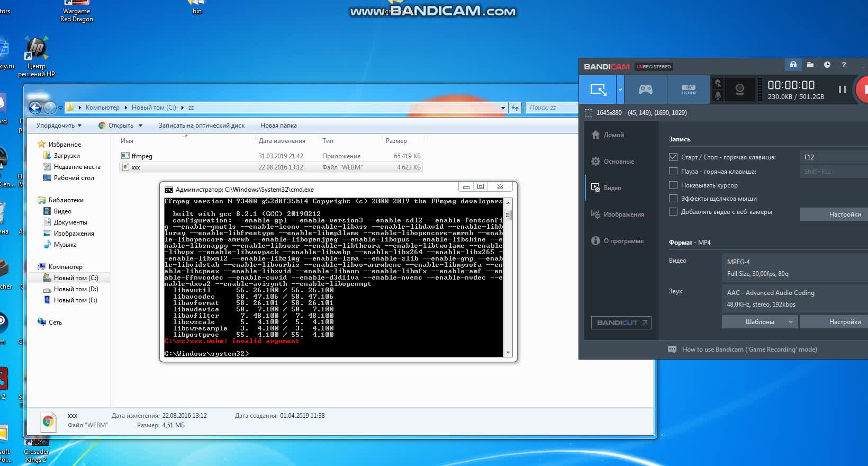Open the Упорядочить menu
This screenshot has height=466, width=868.
click(x=59, y=126)
